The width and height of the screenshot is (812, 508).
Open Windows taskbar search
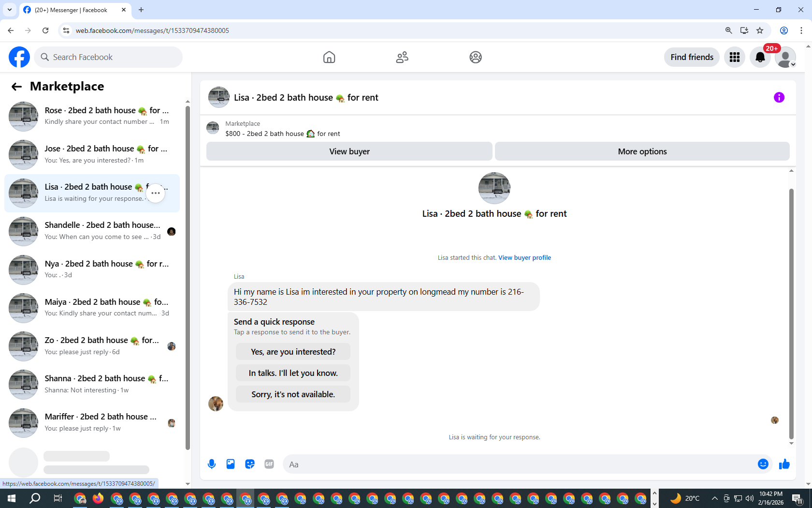point(35,498)
